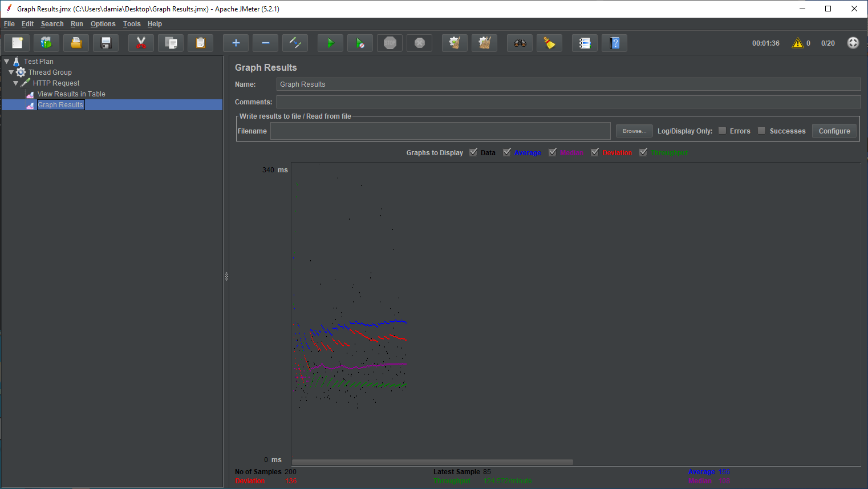Click the Copy icon
868x489 pixels.
coord(171,43)
